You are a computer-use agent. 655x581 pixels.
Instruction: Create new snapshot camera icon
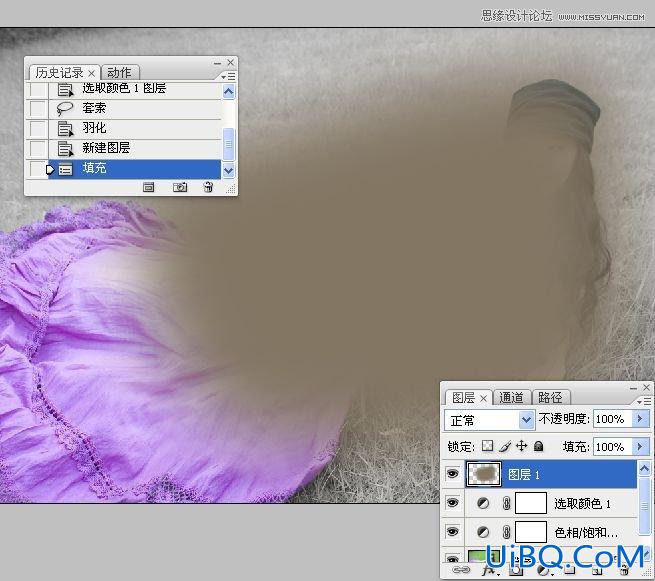[x=180, y=187]
